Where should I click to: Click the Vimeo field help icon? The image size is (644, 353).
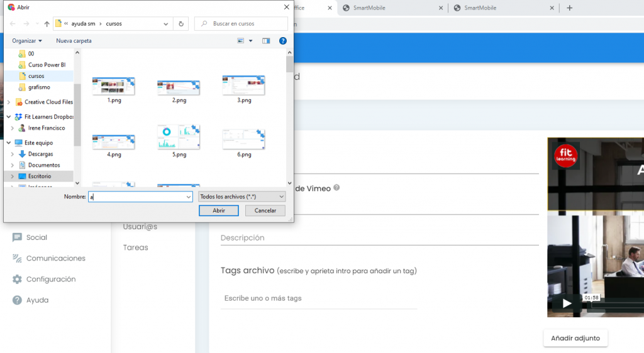(x=337, y=188)
